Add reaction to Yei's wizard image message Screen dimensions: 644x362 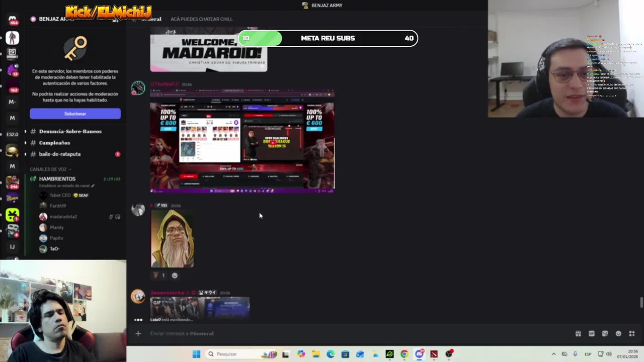175,276
